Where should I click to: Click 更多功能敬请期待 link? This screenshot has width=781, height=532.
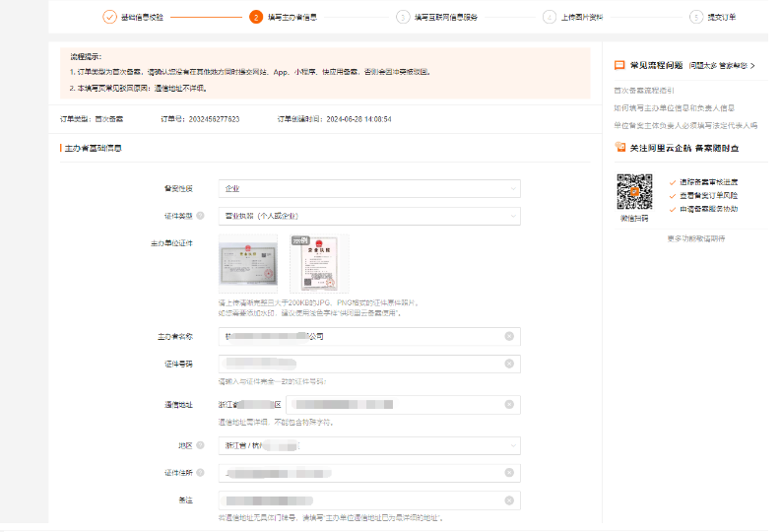[x=695, y=238]
